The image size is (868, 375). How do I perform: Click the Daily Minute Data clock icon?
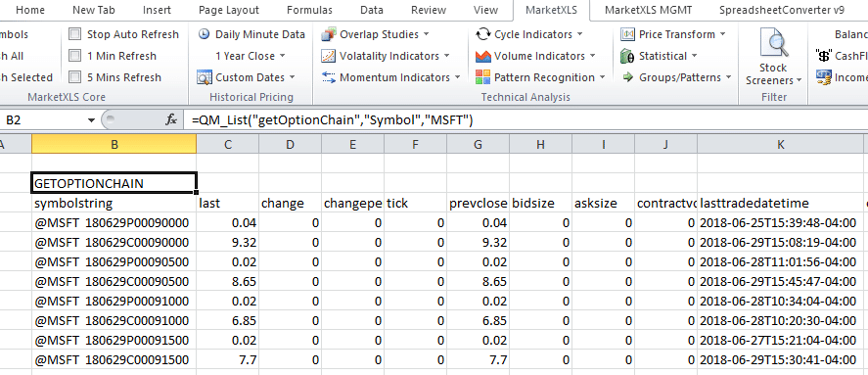pyautogui.click(x=205, y=34)
